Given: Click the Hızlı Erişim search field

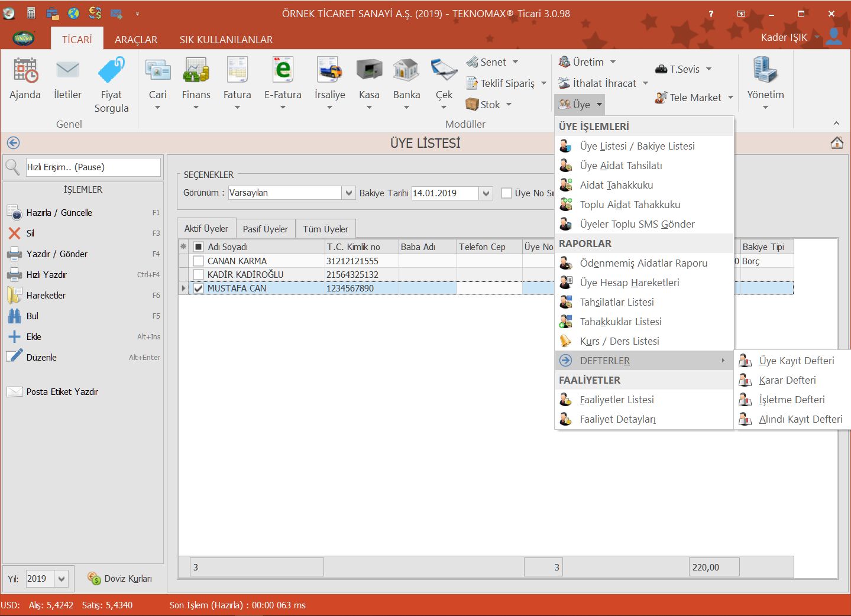Looking at the screenshot, I should tap(93, 167).
